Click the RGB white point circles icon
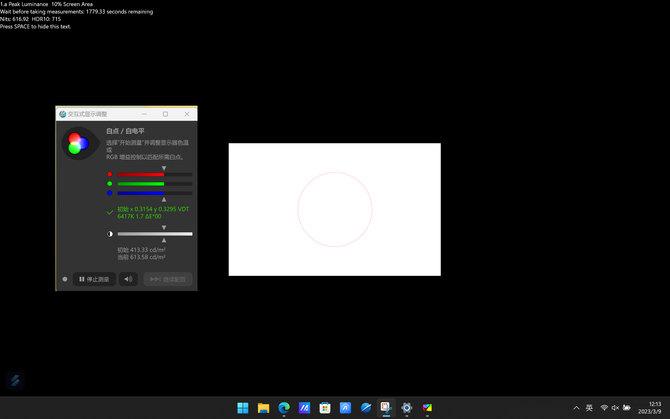This screenshot has height=419, width=670. pyautogui.click(x=78, y=144)
